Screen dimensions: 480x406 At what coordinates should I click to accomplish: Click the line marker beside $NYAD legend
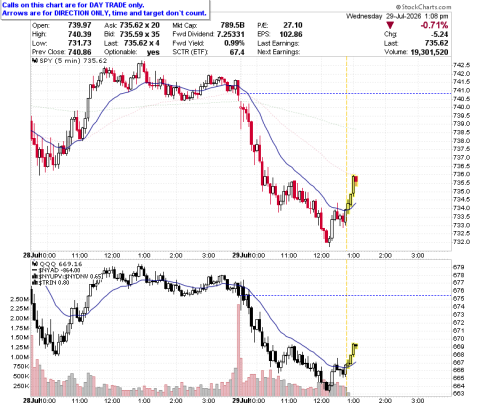tap(34, 270)
